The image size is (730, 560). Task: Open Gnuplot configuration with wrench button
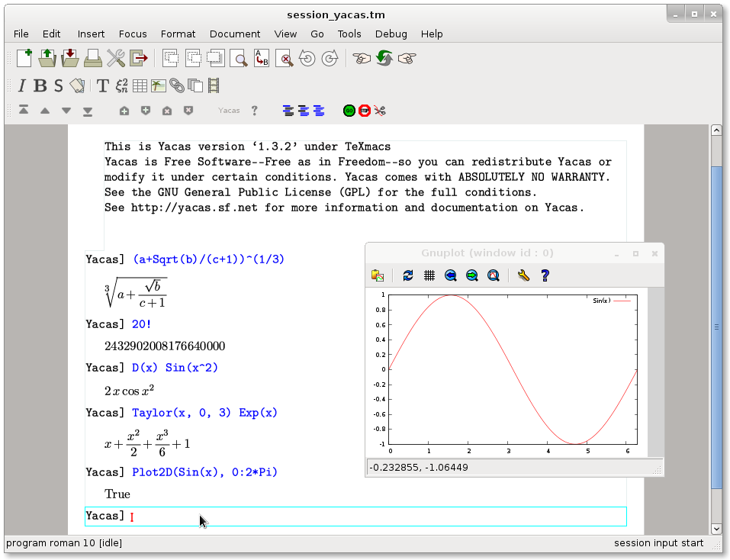click(x=523, y=275)
